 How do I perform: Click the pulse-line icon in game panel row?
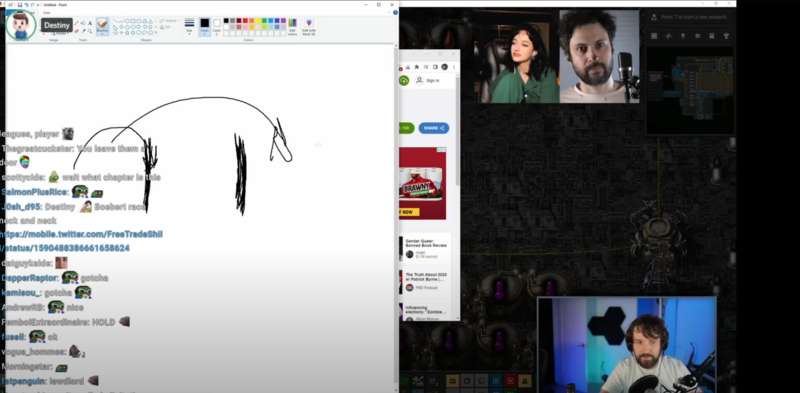tap(668, 36)
